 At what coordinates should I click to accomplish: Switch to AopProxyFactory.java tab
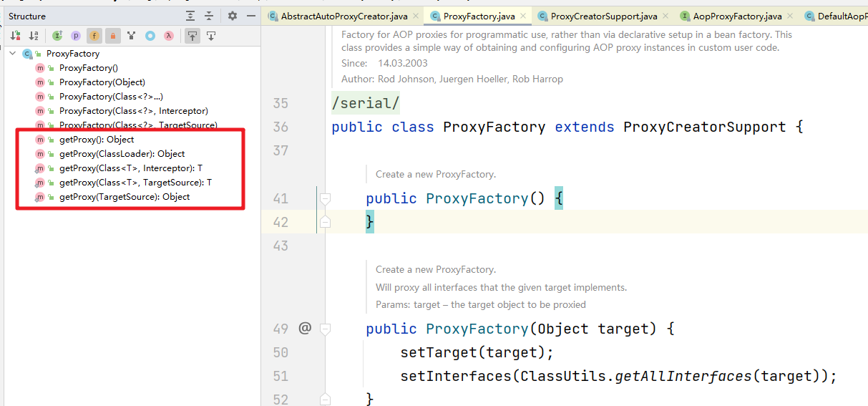(x=737, y=16)
